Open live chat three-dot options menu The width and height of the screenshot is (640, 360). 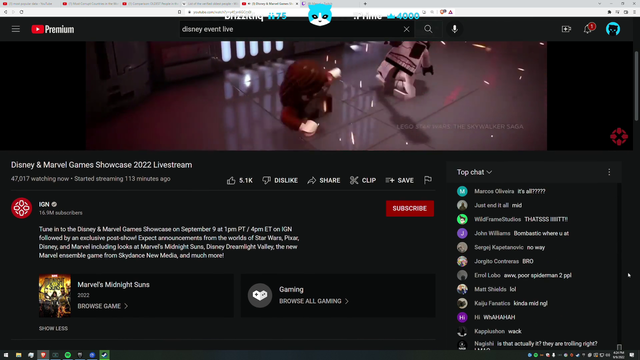tap(609, 172)
